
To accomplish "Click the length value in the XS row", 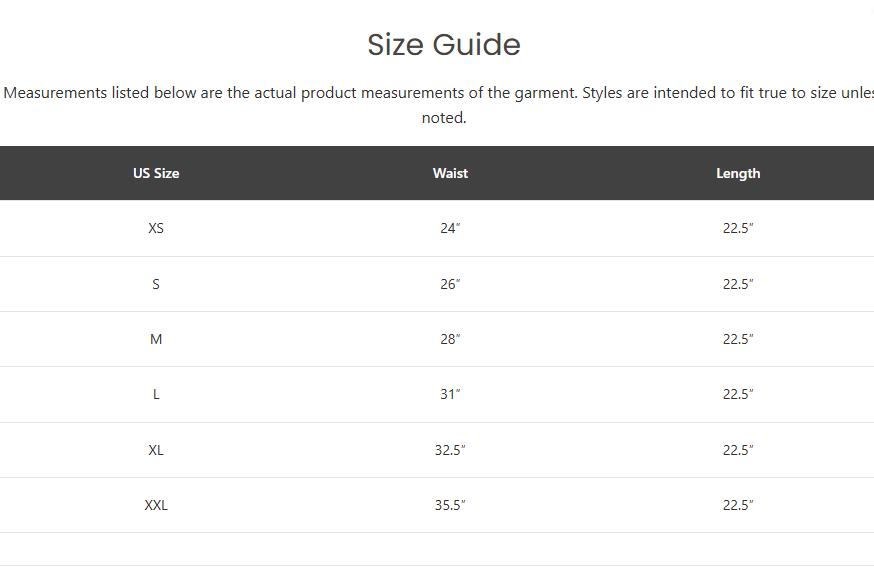I will click(738, 228).
